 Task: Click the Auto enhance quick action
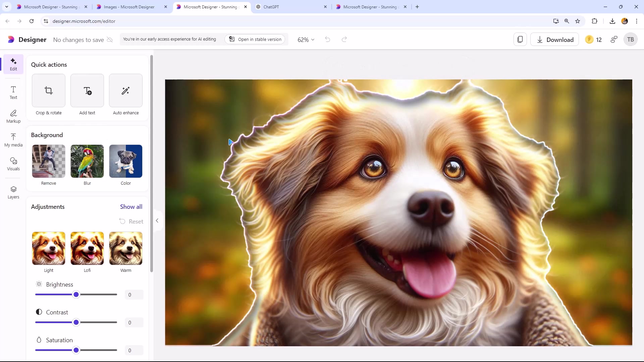(126, 90)
